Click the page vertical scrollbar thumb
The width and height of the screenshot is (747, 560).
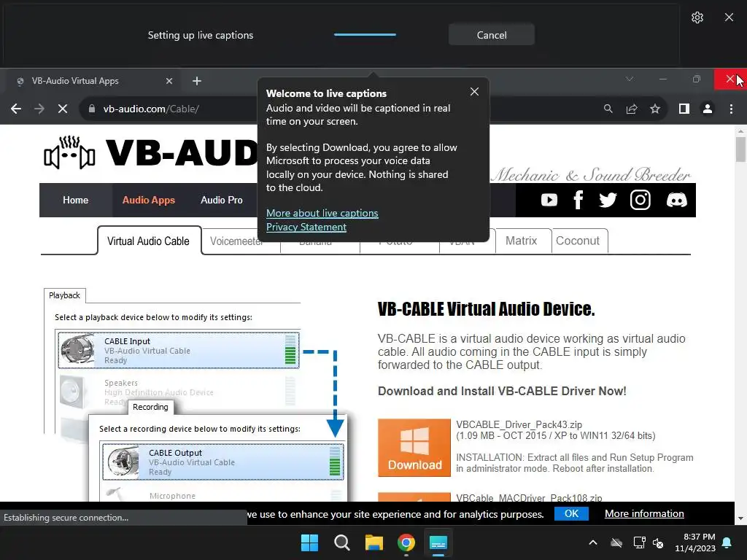pyautogui.click(x=740, y=149)
